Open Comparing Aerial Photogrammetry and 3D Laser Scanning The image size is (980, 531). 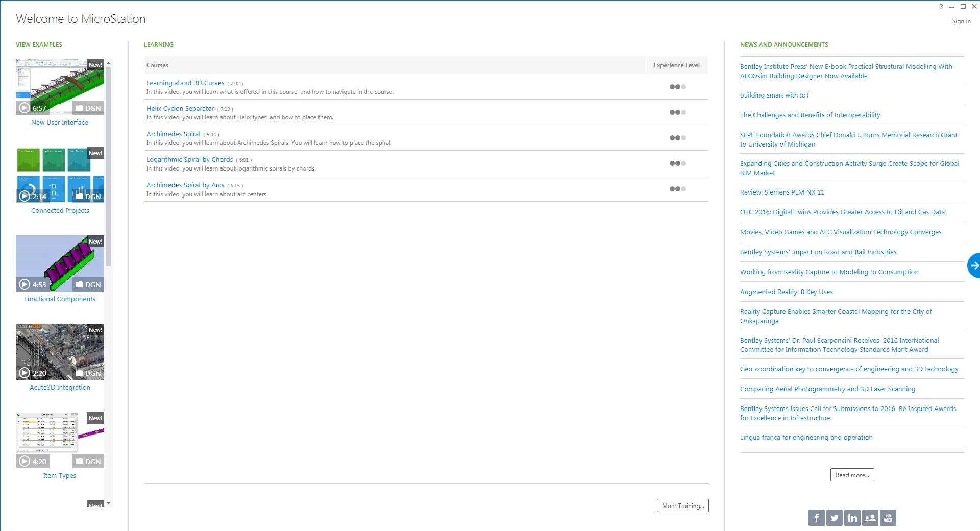tap(827, 389)
